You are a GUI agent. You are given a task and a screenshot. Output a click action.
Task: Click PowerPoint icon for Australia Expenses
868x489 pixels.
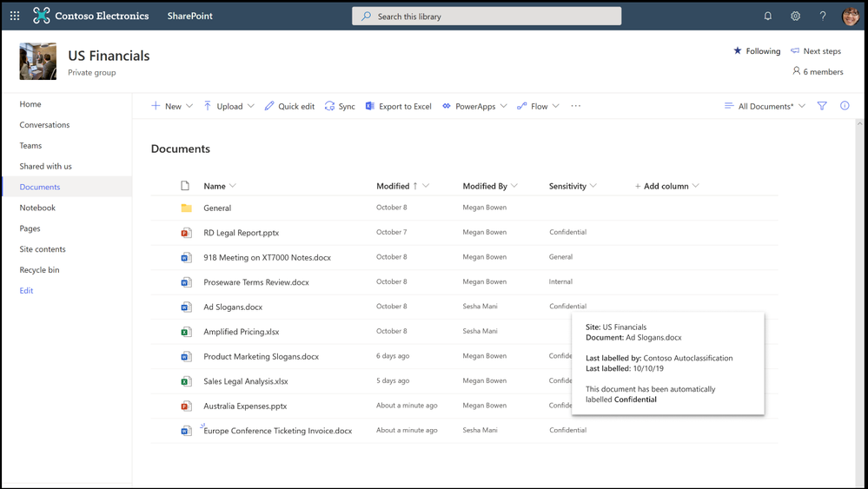pos(187,406)
